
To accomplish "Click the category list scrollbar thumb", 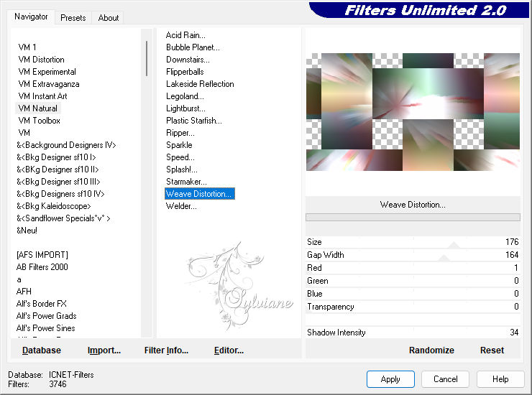I will (147, 58).
